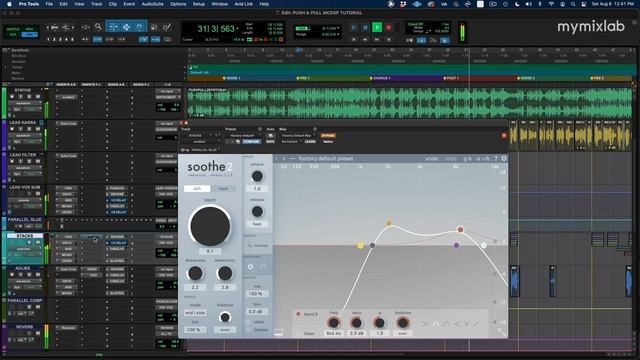The height and width of the screenshot is (360, 640).
Task: Click the red Record transport button
Action: [x=389, y=27]
